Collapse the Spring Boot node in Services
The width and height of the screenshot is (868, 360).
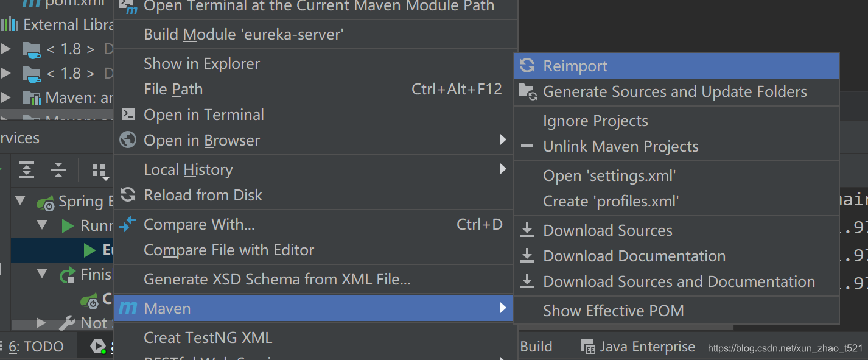pos(21,200)
